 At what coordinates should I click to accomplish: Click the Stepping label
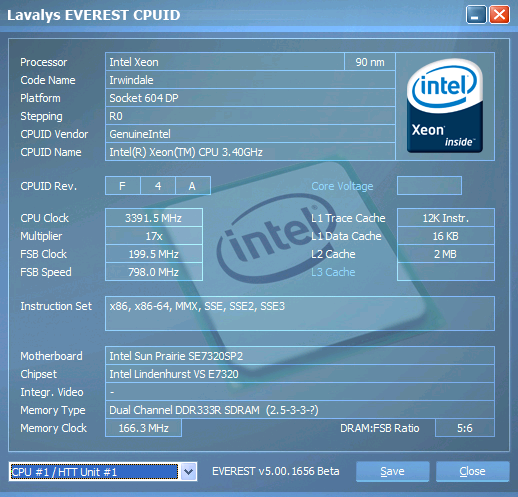(41, 116)
